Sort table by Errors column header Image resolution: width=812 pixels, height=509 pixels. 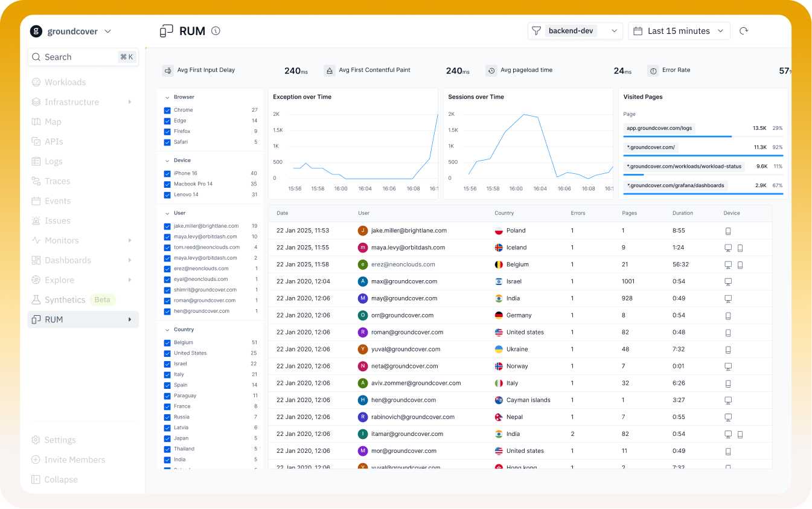pyautogui.click(x=578, y=213)
